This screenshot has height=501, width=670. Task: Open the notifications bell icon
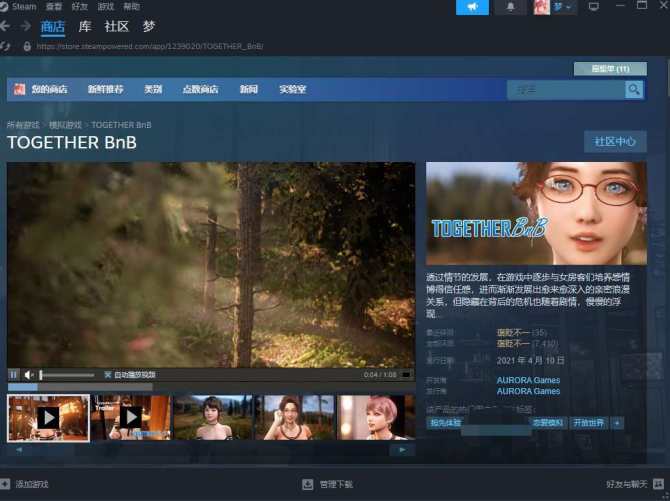pyautogui.click(x=511, y=7)
